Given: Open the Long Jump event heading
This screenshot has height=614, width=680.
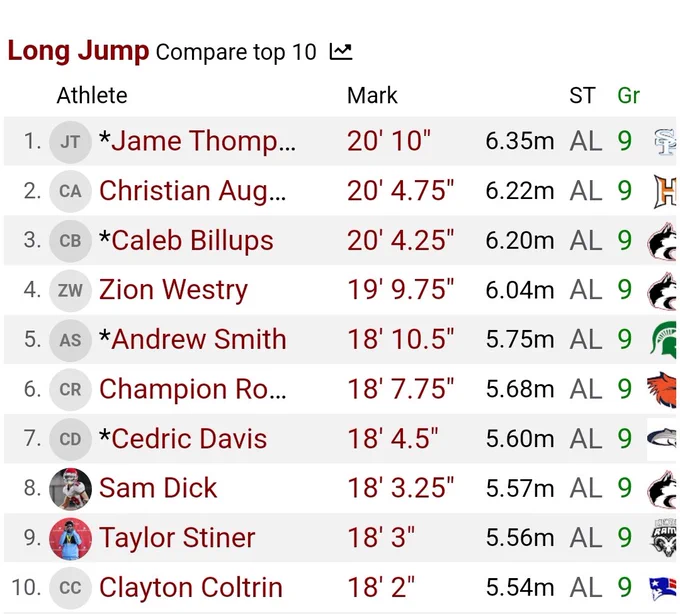Looking at the screenshot, I should tap(78, 51).
